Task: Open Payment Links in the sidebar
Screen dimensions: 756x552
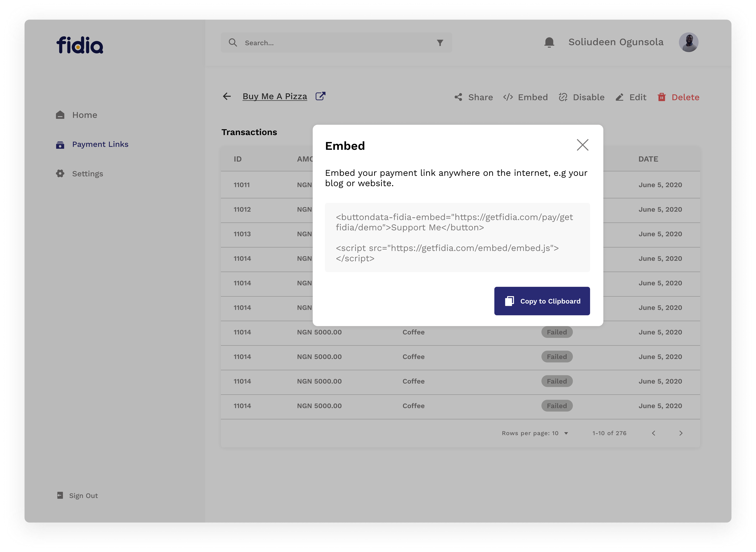Action: (92, 144)
